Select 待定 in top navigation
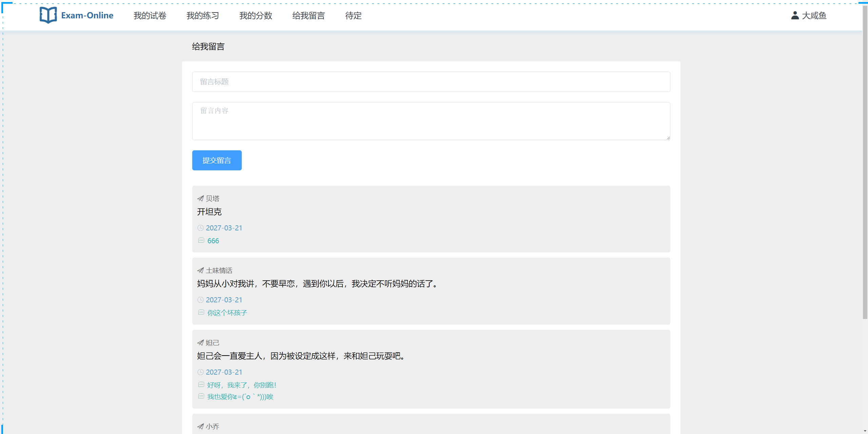Image resolution: width=868 pixels, height=434 pixels. tap(353, 16)
